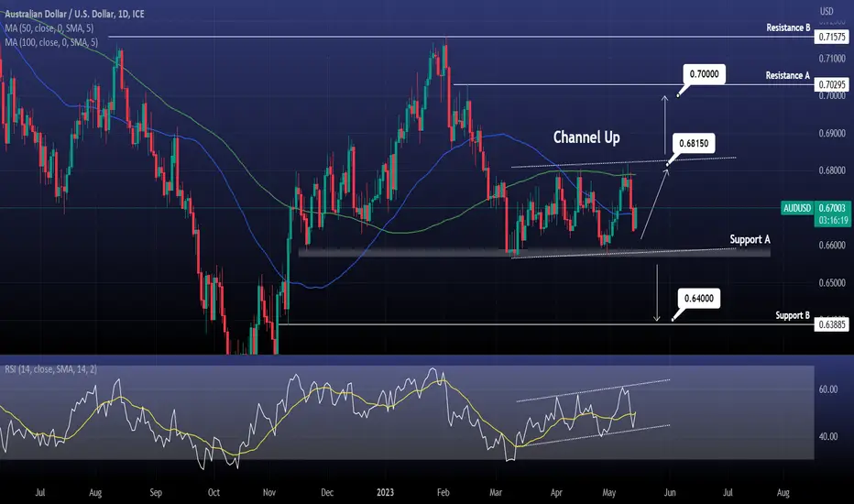This screenshot has height=504, width=854.
Task: Click the Support B label
Action: point(793,315)
